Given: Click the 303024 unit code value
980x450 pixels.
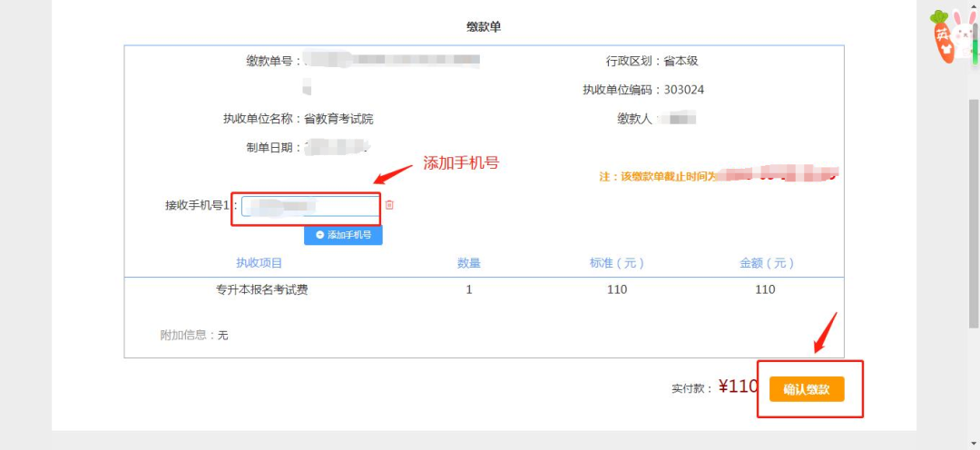Looking at the screenshot, I should (x=684, y=90).
